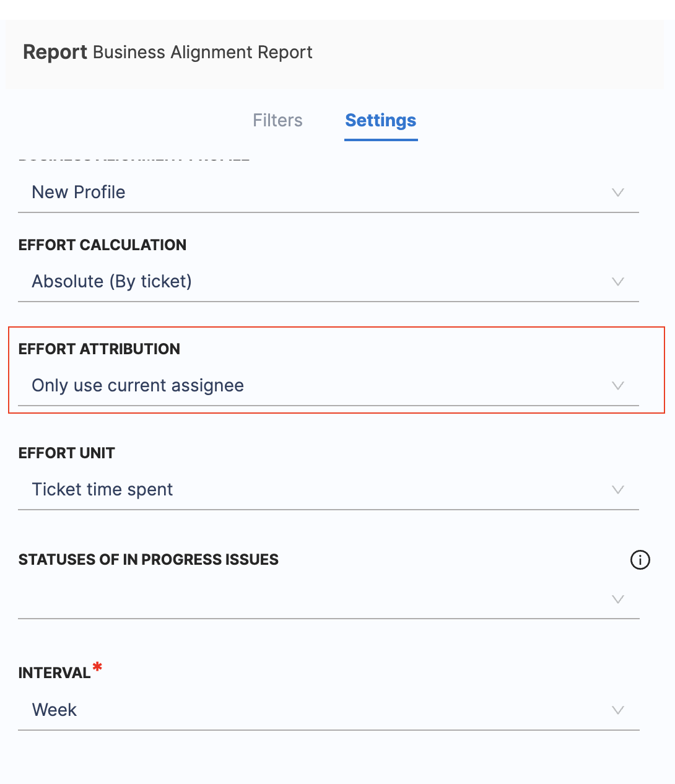Click the Effort Unit section heading
Viewport: 675px width, 784px height.
click(x=66, y=453)
